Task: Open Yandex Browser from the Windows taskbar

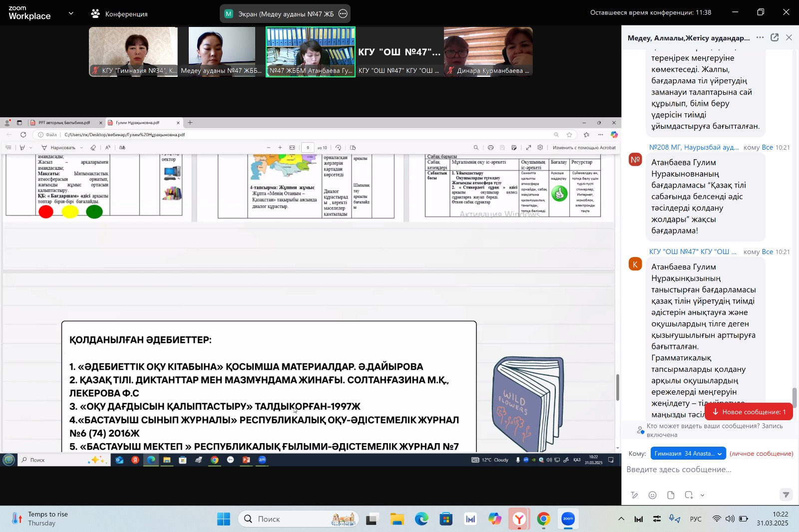Action: [519, 520]
